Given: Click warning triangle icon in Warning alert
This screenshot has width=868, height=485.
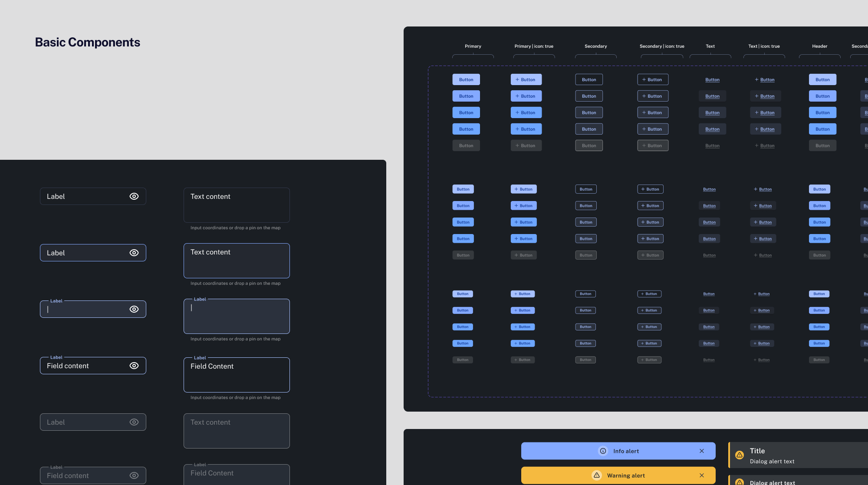Looking at the screenshot, I should pos(597,475).
